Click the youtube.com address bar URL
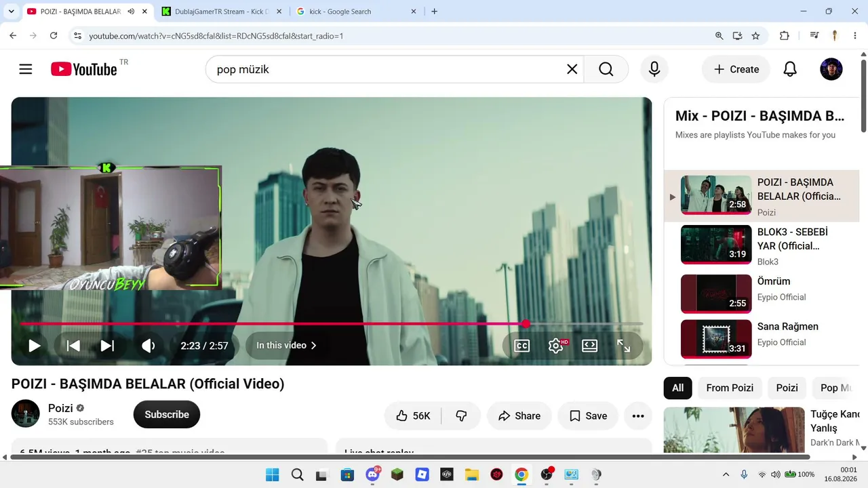868x488 pixels. click(216, 36)
